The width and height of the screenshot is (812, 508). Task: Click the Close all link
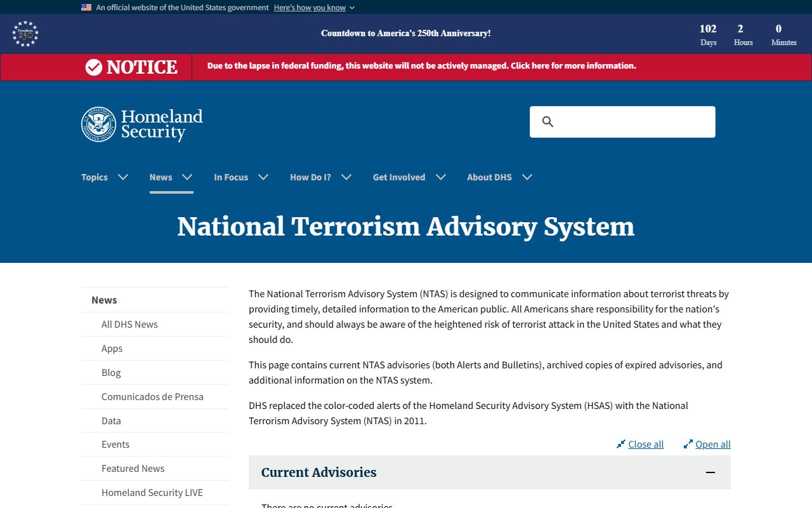point(646,444)
